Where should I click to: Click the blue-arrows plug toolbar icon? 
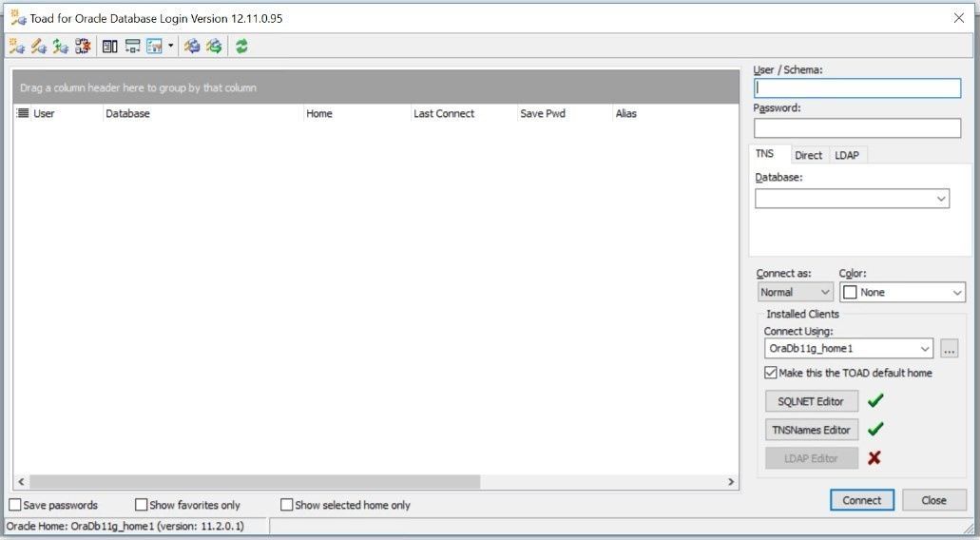coord(192,46)
